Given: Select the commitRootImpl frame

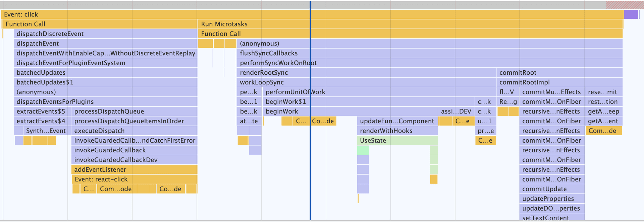Looking at the screenshot, I should click(x=559, y=82).
